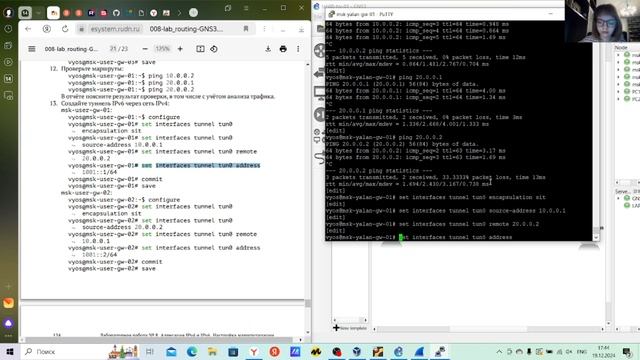Open the orange mail icon in sidebar
This screenshot has width=640, height=360.
pos(8,303)
